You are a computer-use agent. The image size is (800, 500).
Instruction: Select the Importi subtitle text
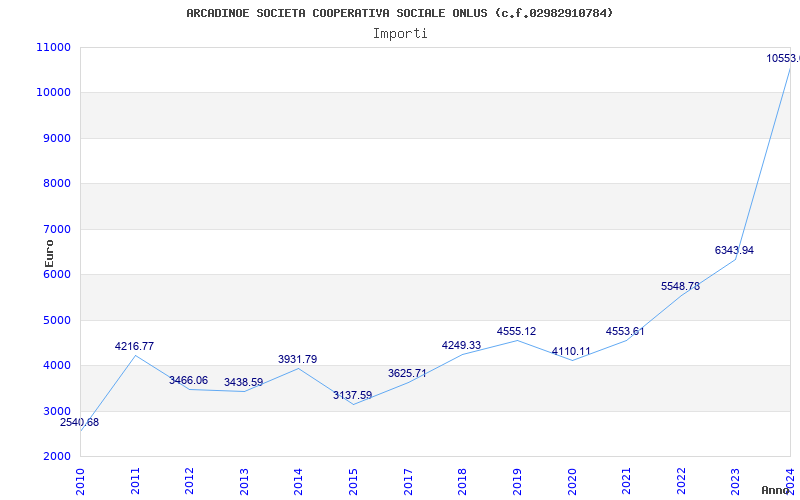coord(400,33)
